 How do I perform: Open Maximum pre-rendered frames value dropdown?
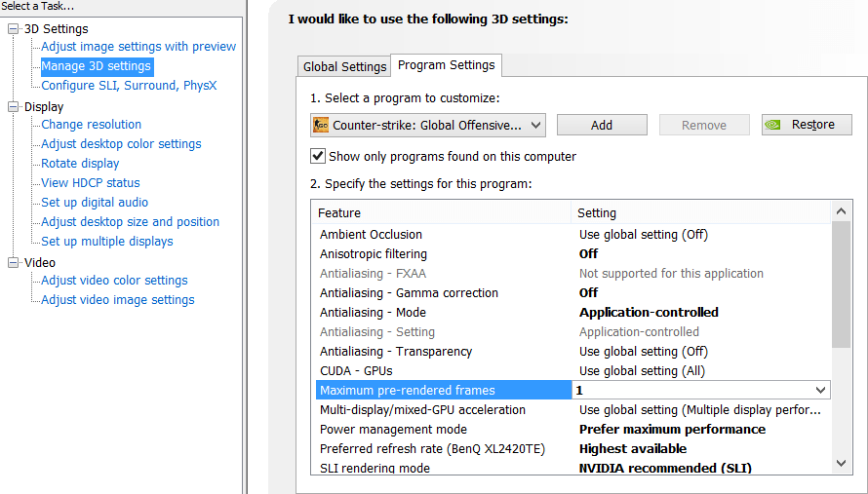tap(820, 390)
